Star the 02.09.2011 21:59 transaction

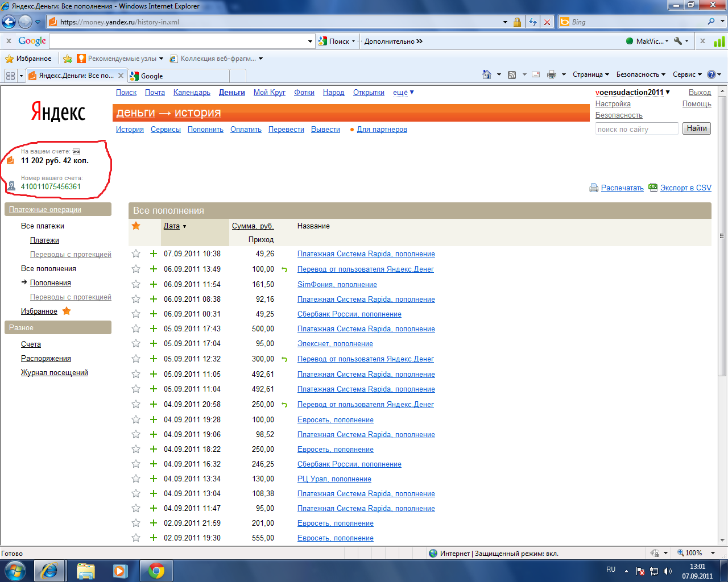[135, 523]
